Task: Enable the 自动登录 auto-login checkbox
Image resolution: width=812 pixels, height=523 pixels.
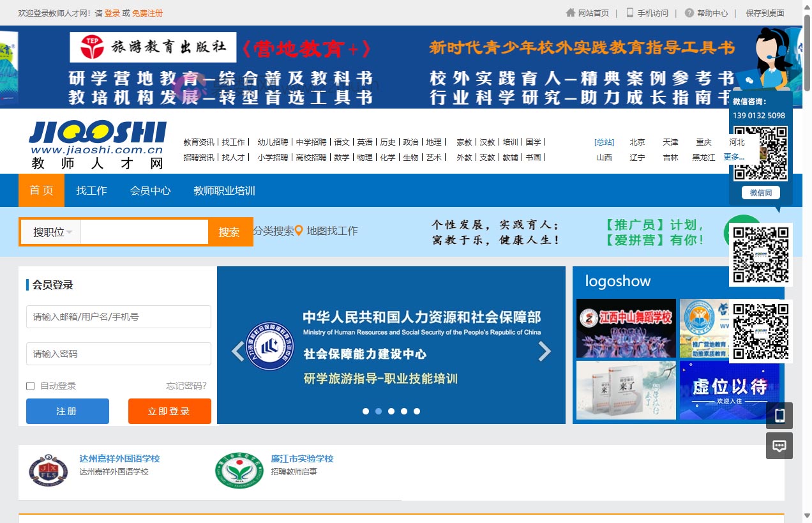Action: point(30,386)
